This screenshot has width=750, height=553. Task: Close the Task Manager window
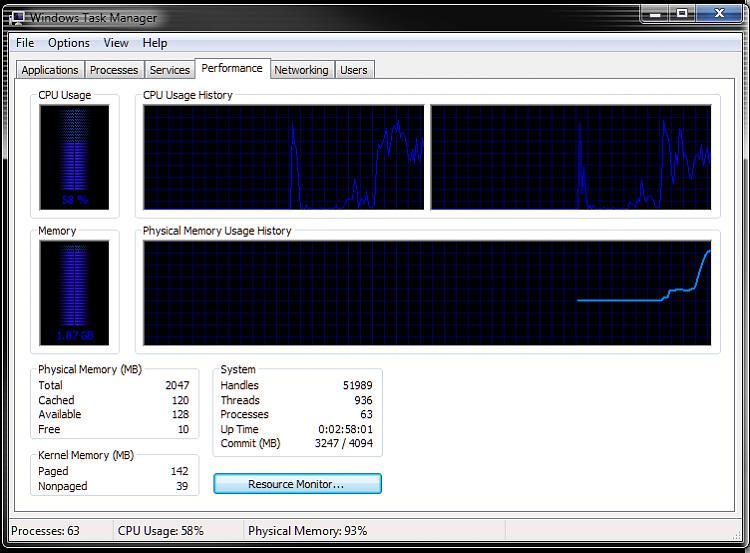[x=719, y=14]
